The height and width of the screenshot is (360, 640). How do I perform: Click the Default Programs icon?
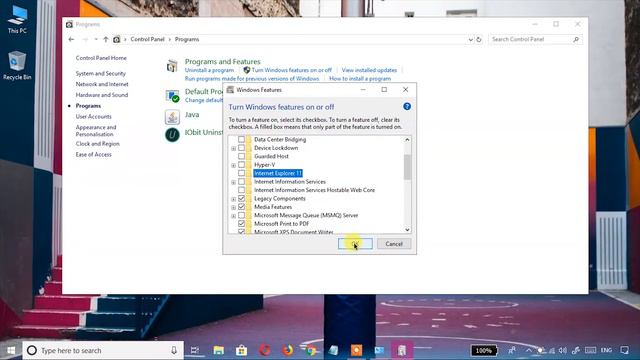(x=172, y=96)
